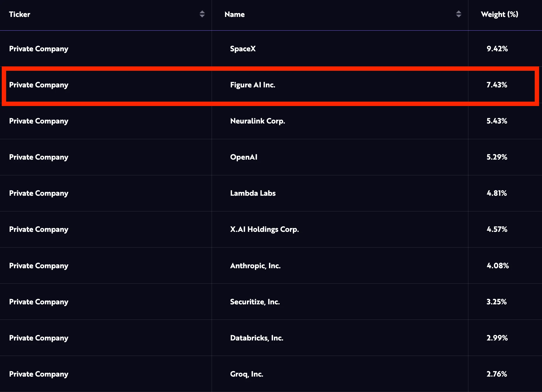
Task: Select the highlighted Figure AI Inc. entry
Action: [x=253, y=85]
